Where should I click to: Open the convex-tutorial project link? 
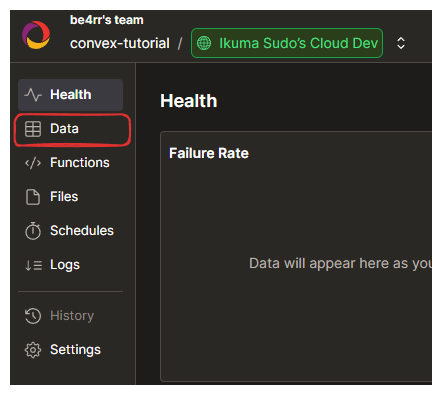(120, 43)
